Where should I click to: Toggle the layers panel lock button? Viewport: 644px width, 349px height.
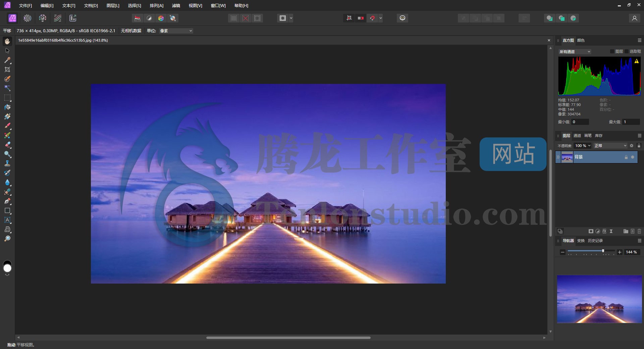[639, 146]
